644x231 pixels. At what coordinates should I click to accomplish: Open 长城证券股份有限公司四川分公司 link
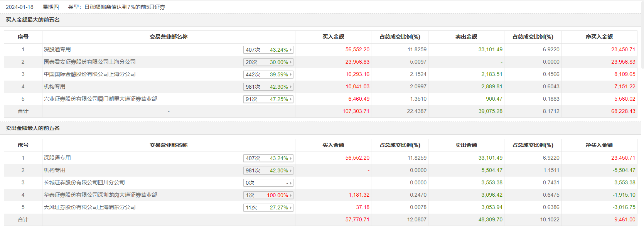[84, 182]
